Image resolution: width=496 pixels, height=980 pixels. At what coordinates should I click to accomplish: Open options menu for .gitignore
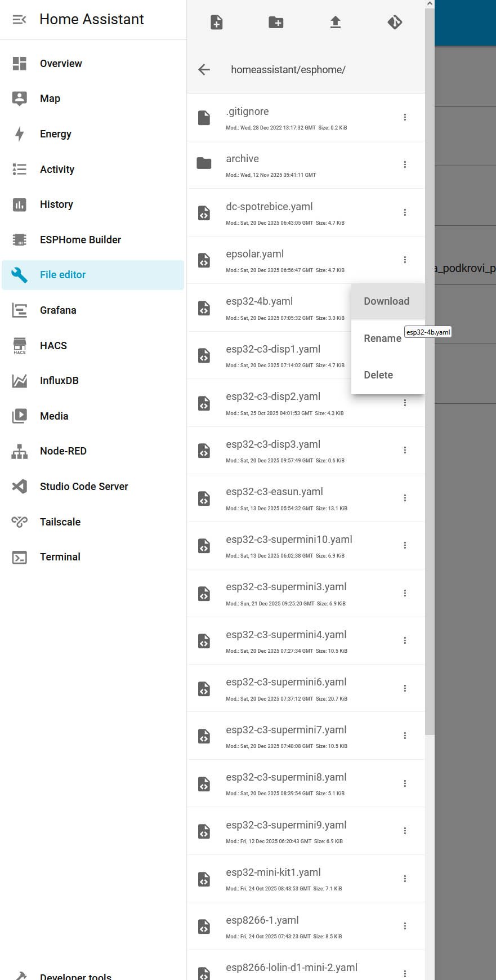point(405,117)
